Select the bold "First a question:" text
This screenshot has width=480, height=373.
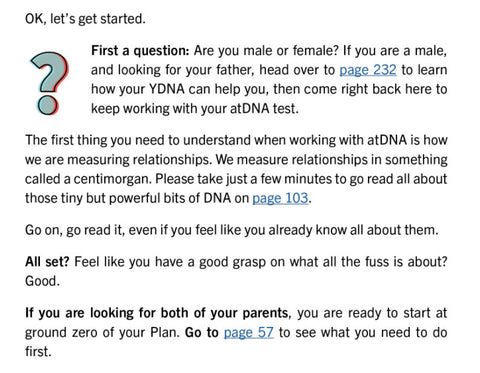[x=140, y=51]
